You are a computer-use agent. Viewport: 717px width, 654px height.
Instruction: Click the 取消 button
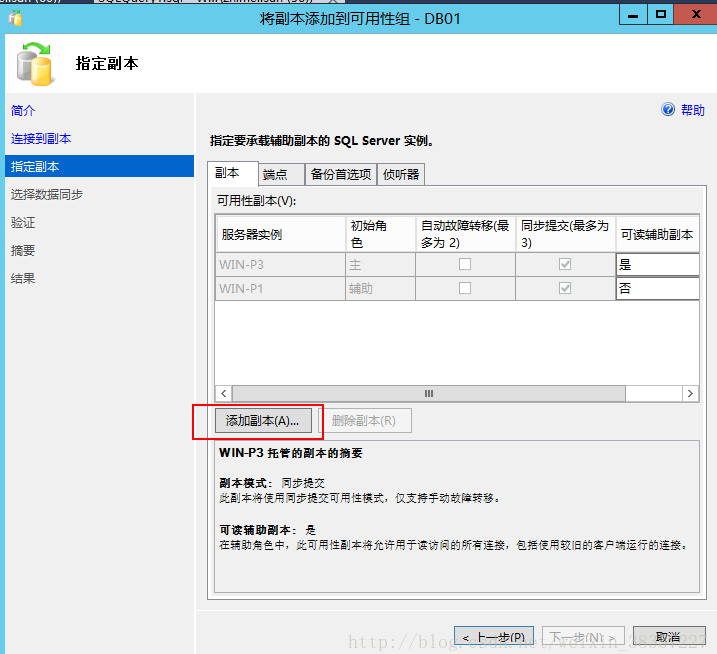668,637
